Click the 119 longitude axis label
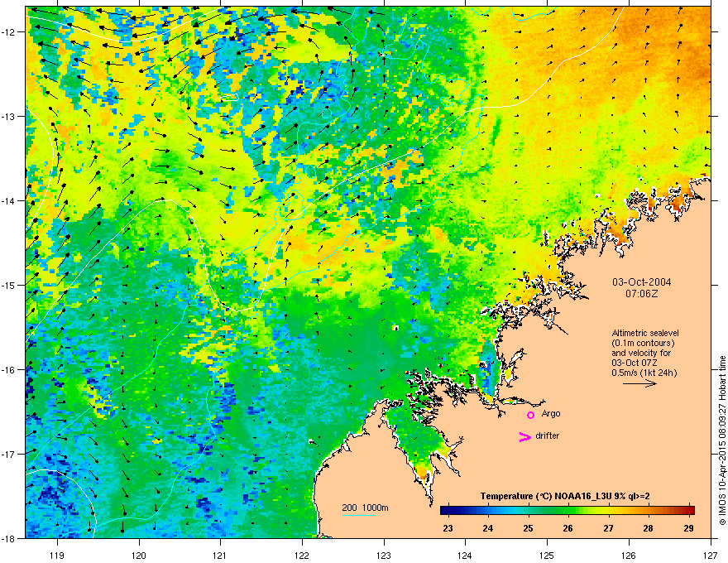 pyautogui.click(x=57, y=556)
